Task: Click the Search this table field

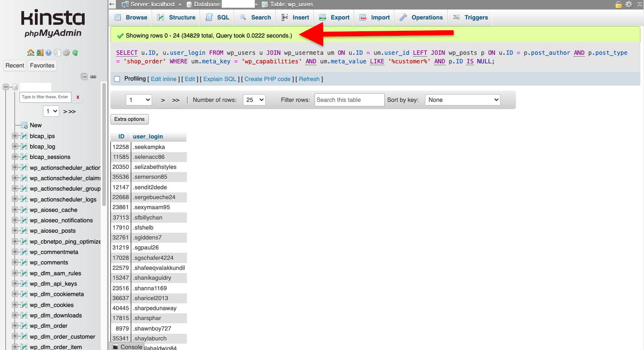Action: 349,100
